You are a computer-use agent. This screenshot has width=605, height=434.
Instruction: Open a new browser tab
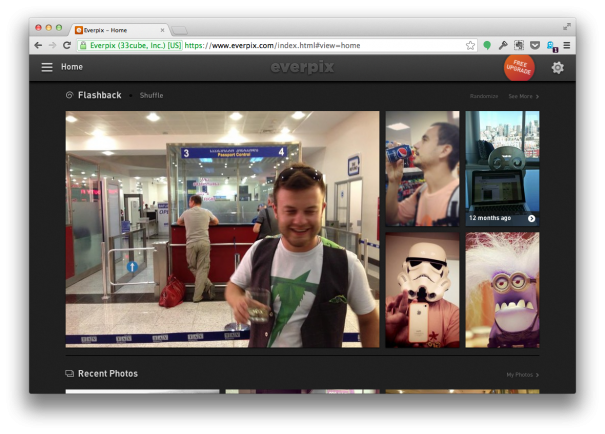pos(179,30)
